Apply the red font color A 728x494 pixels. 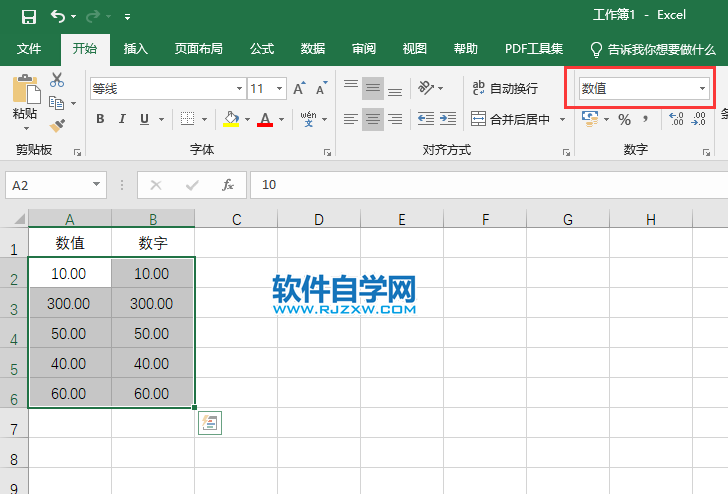coord(265,119)
